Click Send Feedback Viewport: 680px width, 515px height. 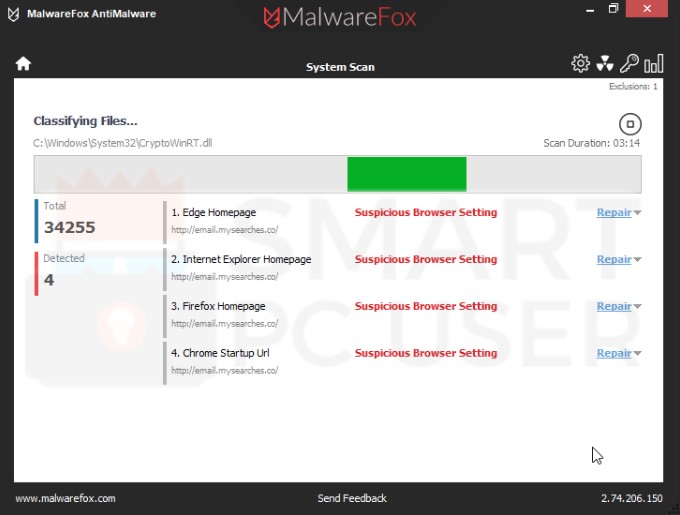tap(352, 499)
